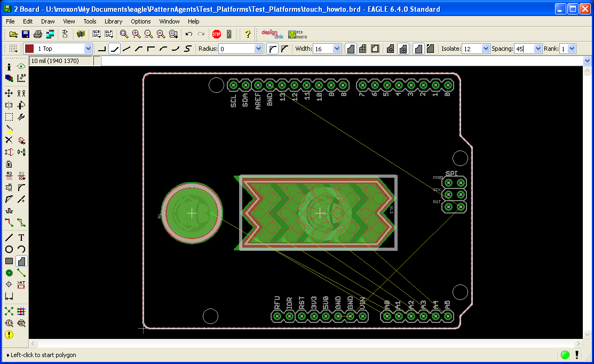This screenshot has width=594, height=364.
Task: Run the Ratsnest tool
Action: 9,311
